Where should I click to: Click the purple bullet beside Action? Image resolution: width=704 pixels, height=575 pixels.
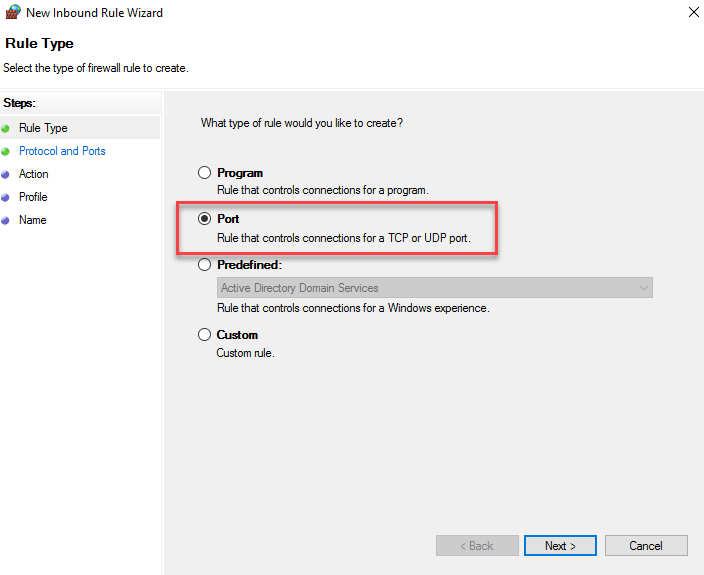(5, 175)
